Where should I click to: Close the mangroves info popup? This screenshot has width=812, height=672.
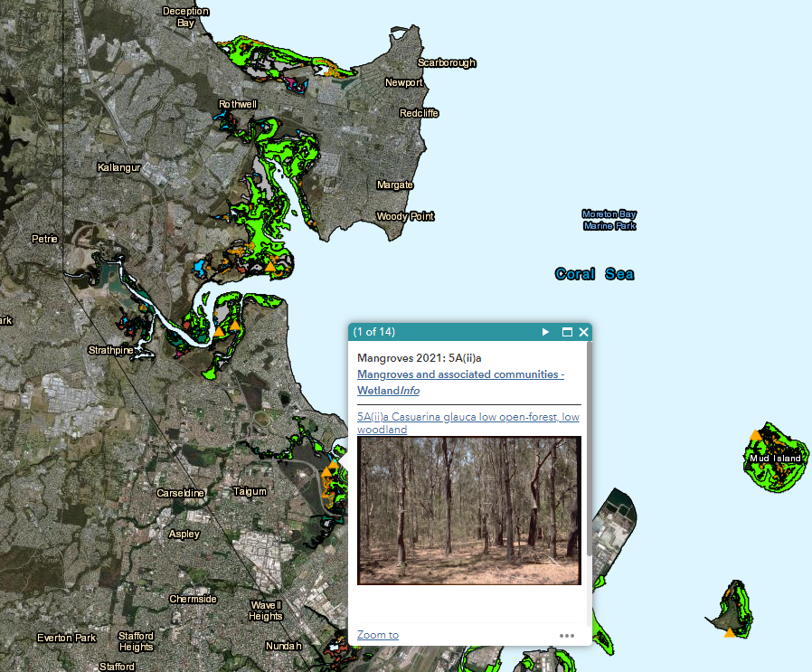584,332
